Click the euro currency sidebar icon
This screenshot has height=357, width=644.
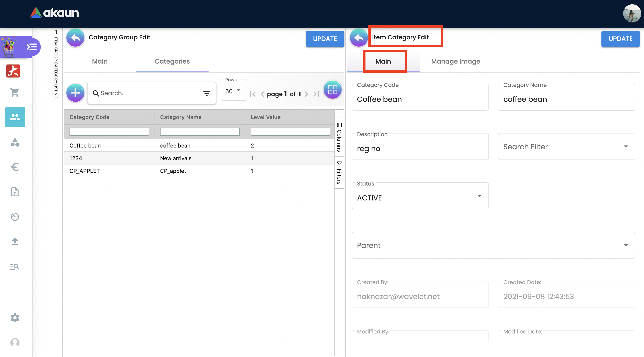tap(15, 167)
